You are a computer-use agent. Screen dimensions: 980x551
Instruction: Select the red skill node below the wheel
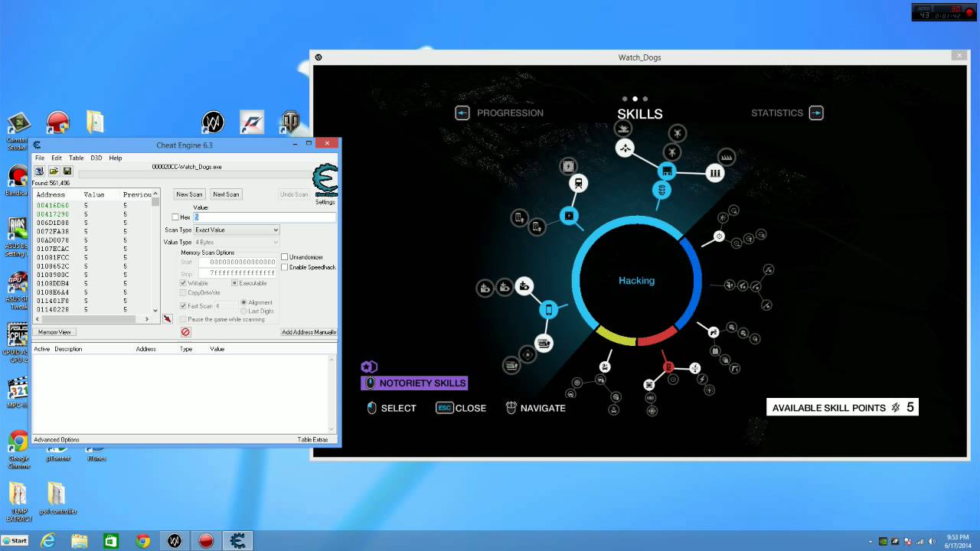click(668, 367)
